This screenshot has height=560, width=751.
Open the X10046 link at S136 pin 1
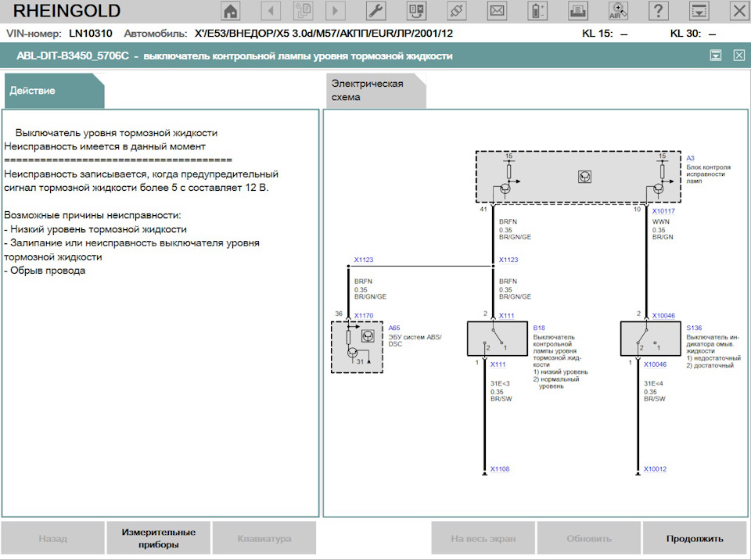tap(655, 364)
